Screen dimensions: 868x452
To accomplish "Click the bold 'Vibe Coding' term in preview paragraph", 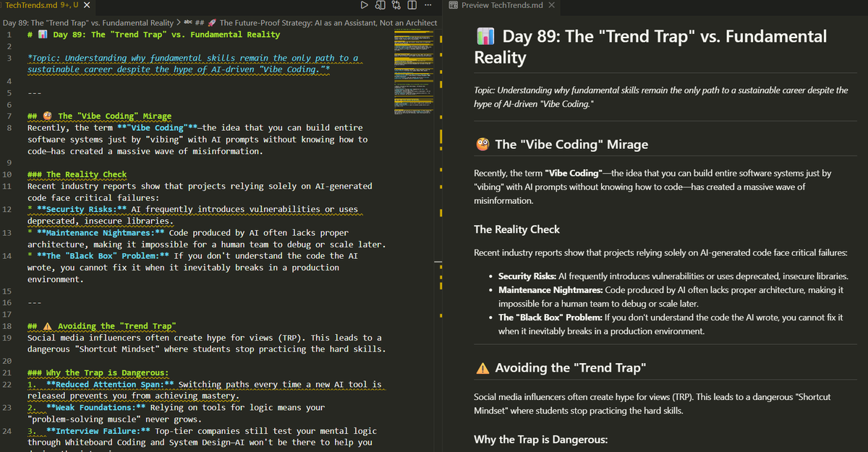I will 574,174.
